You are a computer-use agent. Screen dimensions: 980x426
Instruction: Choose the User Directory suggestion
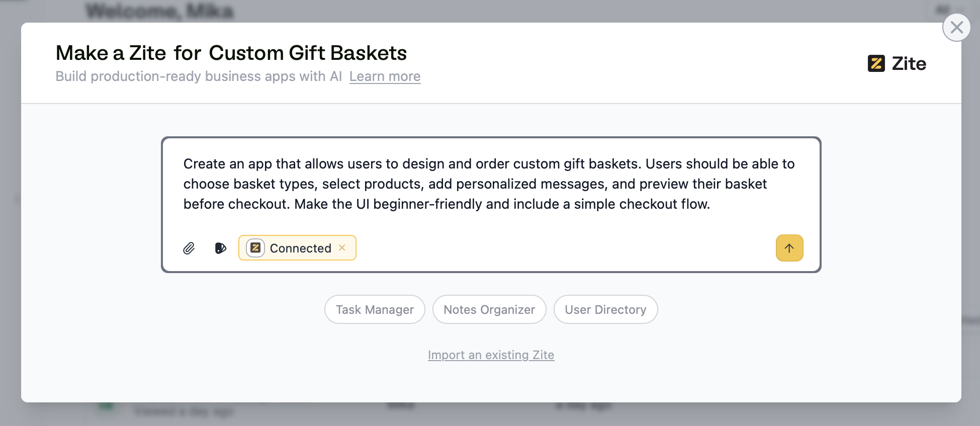605,310
